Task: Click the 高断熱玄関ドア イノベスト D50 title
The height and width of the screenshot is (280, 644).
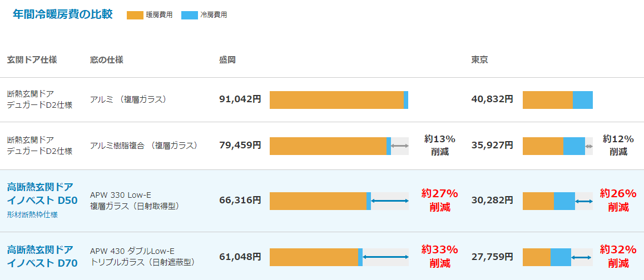Action: (42, 194)
